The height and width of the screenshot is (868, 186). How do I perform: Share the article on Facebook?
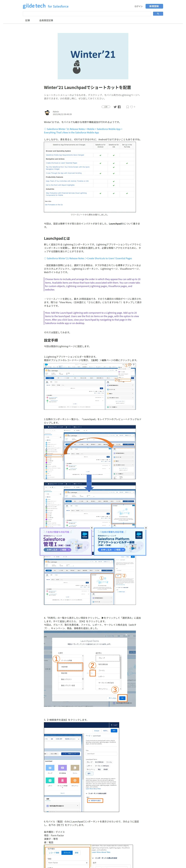coord(119,107)
